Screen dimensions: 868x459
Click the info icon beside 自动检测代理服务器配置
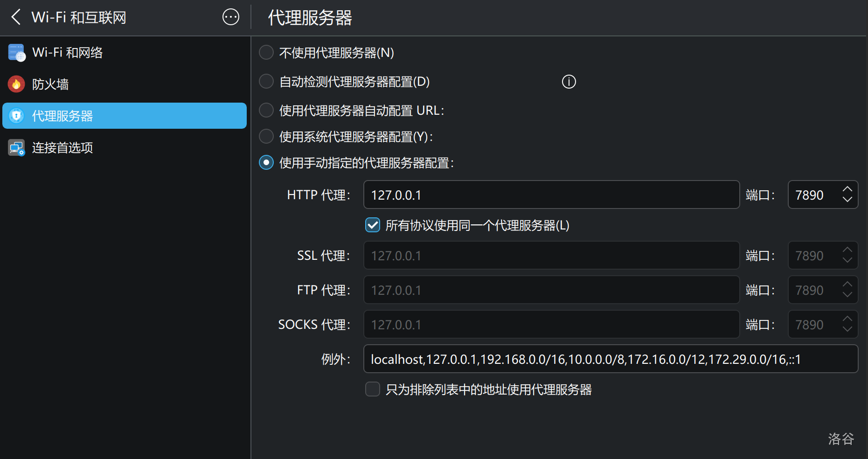click(x=569, y=82)
